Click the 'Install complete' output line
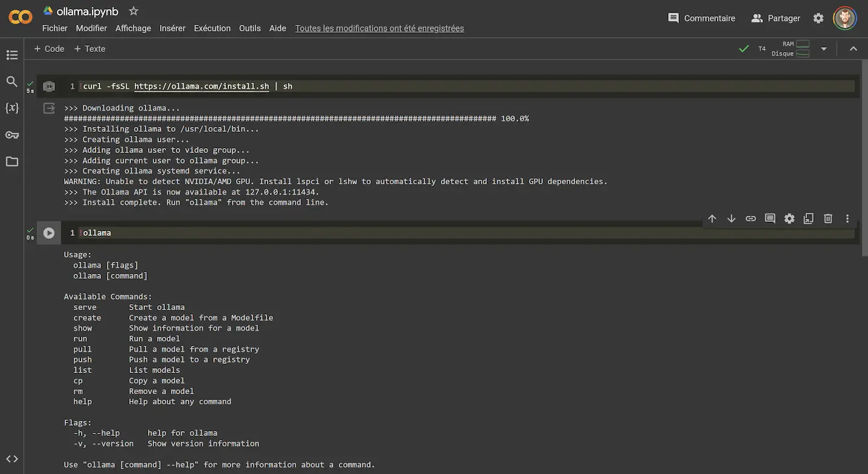This screenshot has width=868, height=474. 196,203
